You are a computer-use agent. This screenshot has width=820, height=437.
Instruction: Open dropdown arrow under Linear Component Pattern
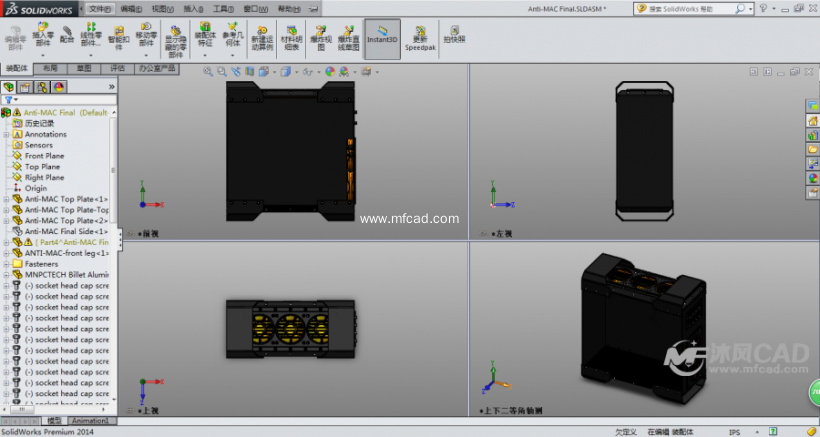pyautogui.click(x=91, y=55)
